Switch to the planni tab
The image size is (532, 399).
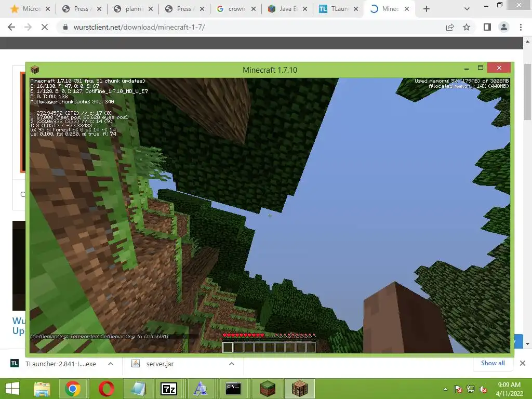click(x=133, y=9)
